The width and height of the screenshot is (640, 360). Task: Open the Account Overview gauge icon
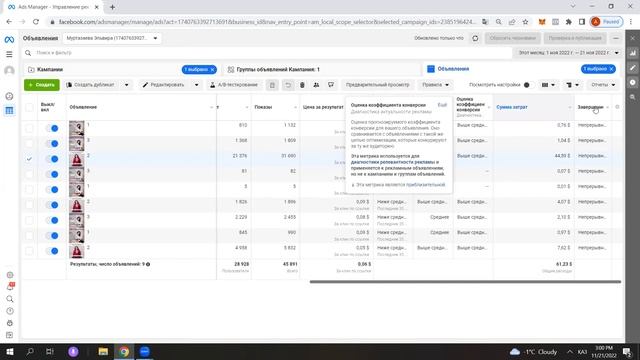(x=9, y=96)
